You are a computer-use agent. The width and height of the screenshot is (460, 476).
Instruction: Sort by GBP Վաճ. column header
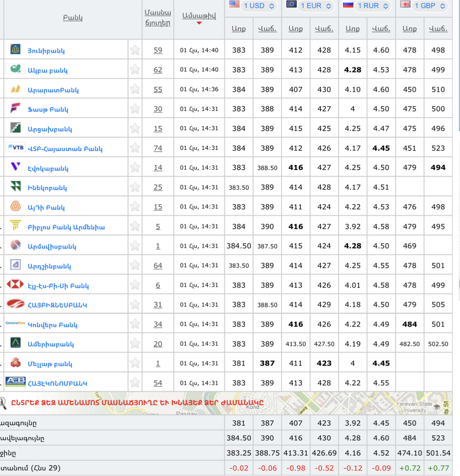pos(438,29)
